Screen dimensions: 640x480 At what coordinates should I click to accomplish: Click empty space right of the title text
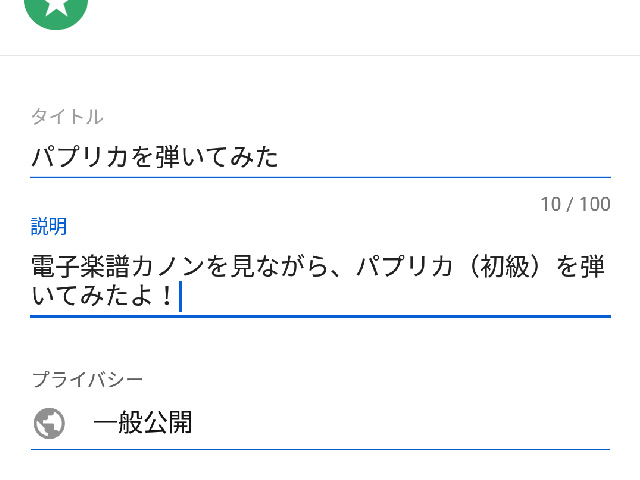point(445,157)
